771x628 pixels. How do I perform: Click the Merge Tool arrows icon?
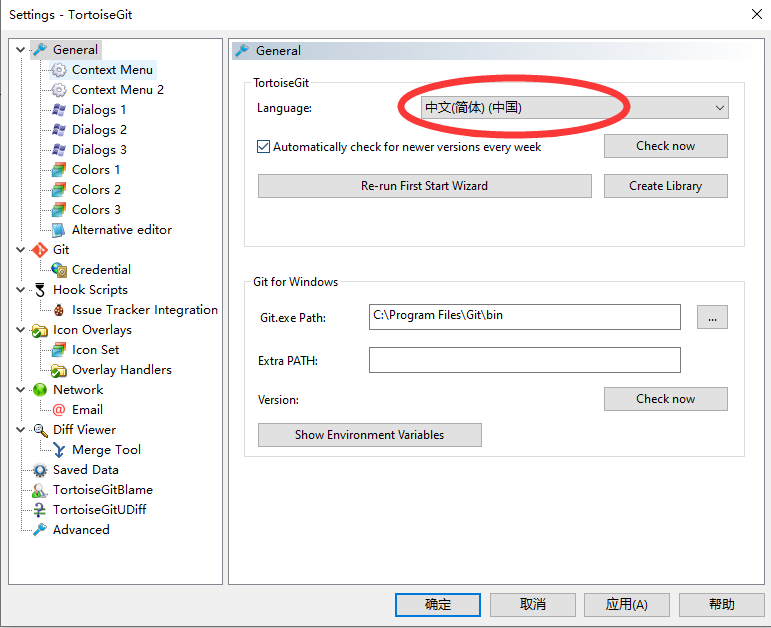tap(59, 450)
